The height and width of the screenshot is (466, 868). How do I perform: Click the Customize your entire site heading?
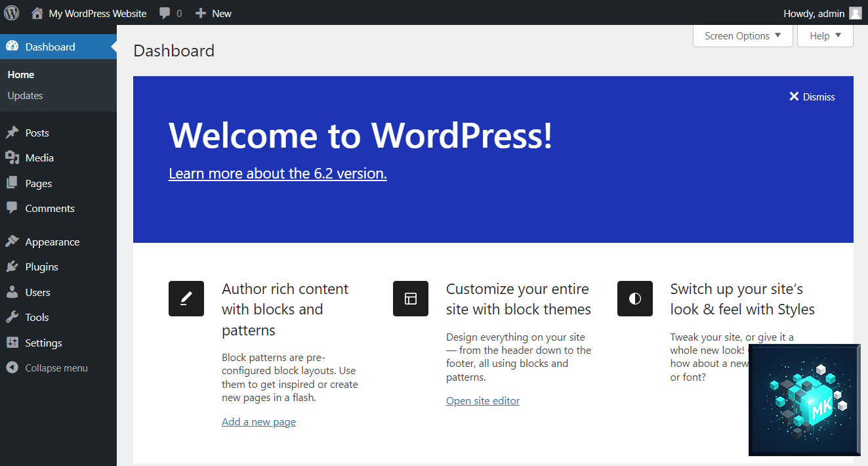[x=518, y=299]
